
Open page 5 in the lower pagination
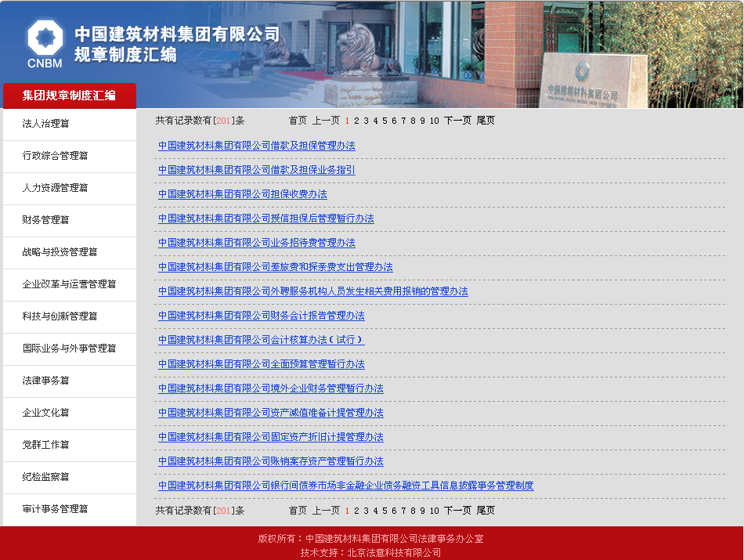pyautogui.click(x=385, y=511)
